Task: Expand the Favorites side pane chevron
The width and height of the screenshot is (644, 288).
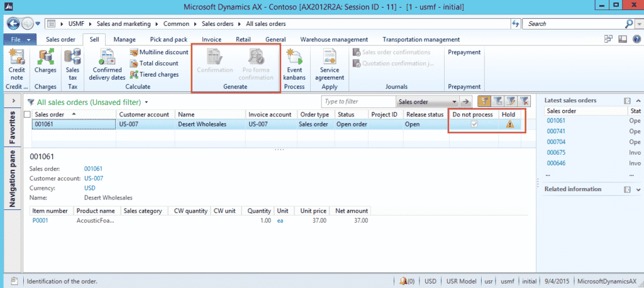Action: click(x=13, y=101)
